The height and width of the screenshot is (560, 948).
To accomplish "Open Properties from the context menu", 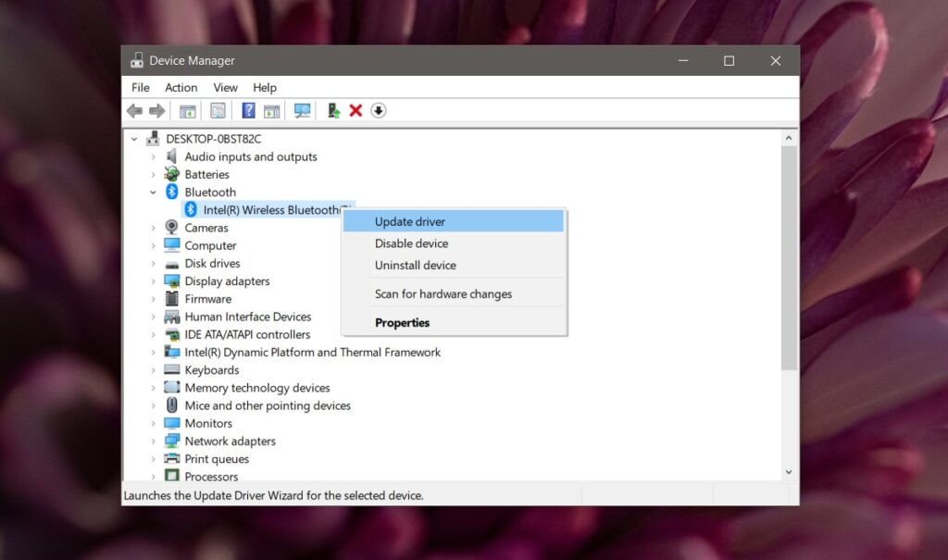I will [402, 323].
